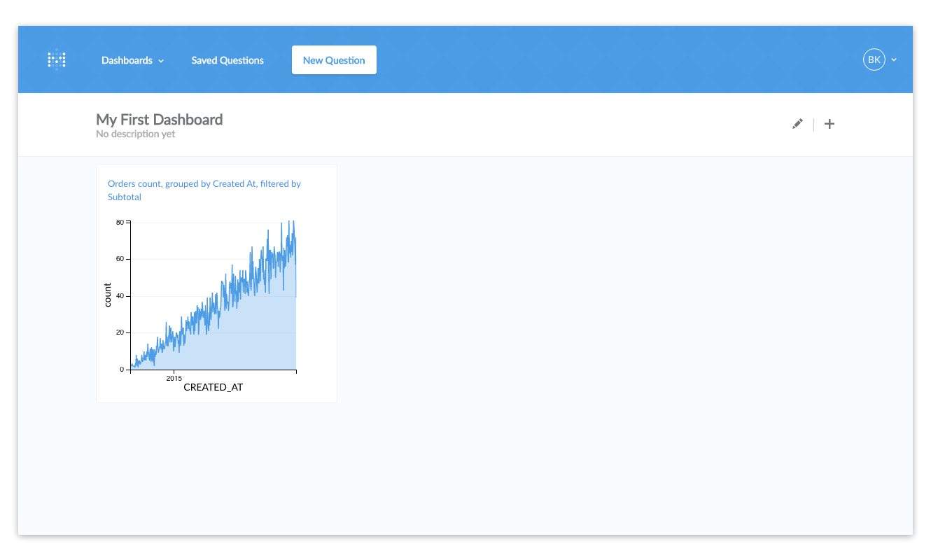Click the small arrow beside Dashboards
The image size is (931, 560).
pyautogui.click(x=161, y=61)
